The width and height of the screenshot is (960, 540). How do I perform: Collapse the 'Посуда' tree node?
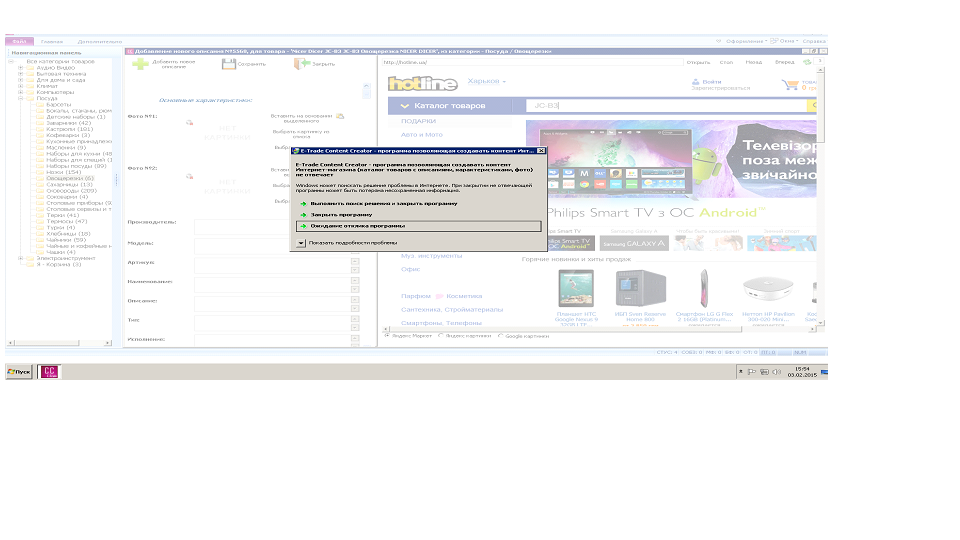(x=20, y=98)
